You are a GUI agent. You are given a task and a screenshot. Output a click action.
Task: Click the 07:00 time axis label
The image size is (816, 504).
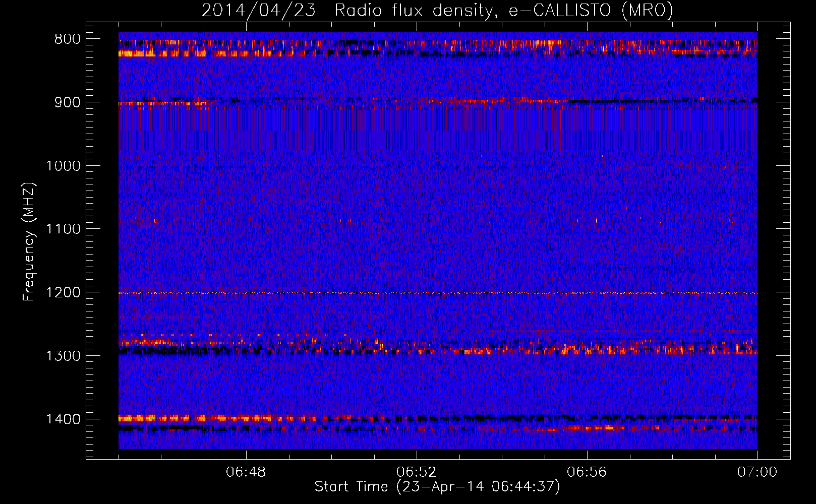click(x=757, y=472)
